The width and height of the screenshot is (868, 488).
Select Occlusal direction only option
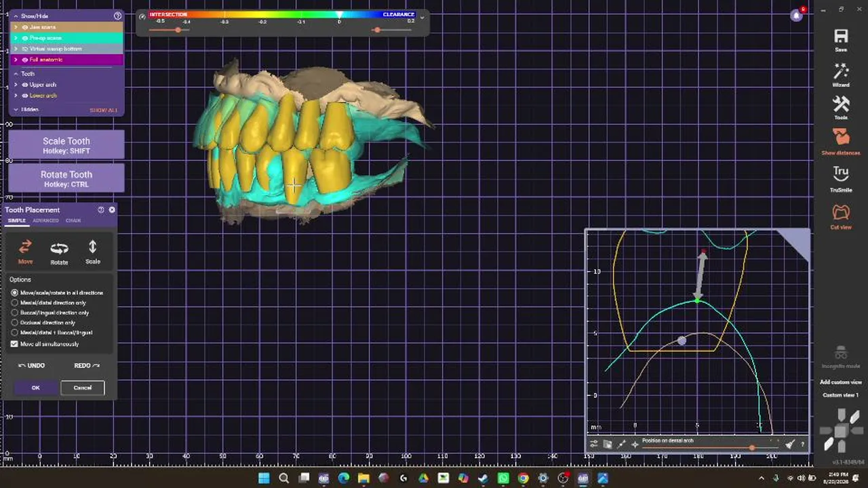[x=15, y=323]
